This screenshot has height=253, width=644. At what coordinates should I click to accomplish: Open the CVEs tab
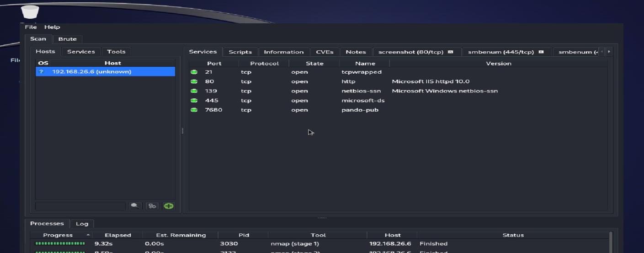tap(325, 52)
